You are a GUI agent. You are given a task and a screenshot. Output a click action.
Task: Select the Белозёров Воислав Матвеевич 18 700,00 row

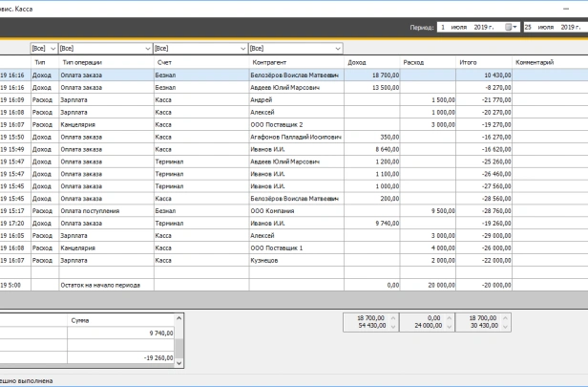pyautogui.click(x=296, y=75)
